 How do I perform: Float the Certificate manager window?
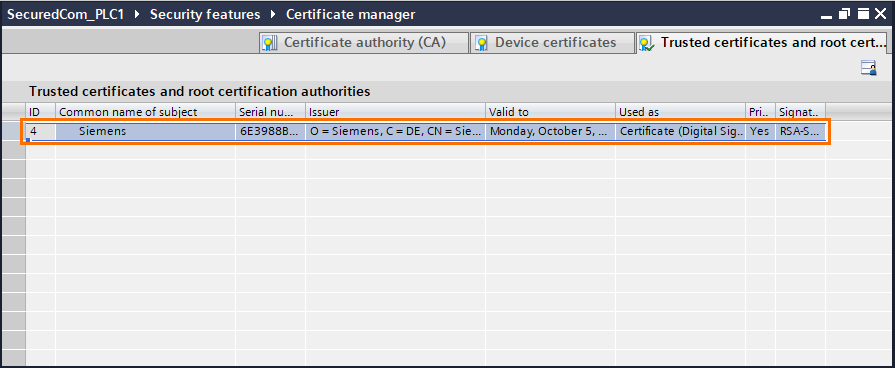[844, 14]
